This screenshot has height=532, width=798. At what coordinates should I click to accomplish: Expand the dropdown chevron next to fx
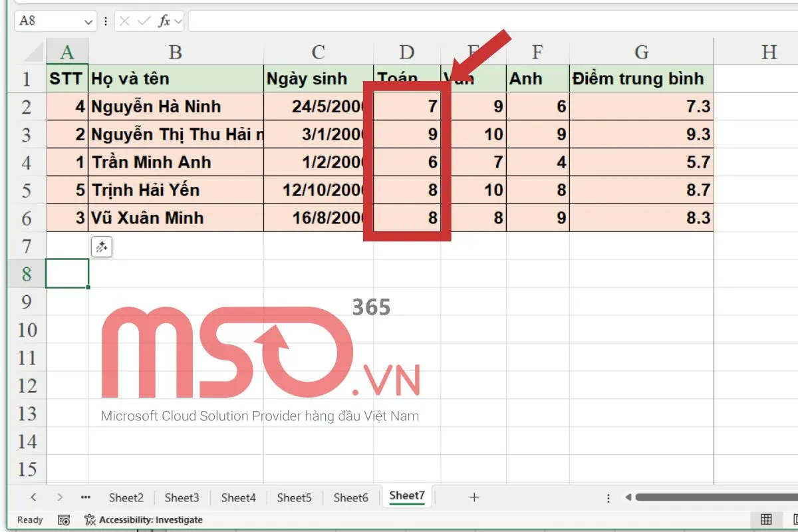point(178,21)
